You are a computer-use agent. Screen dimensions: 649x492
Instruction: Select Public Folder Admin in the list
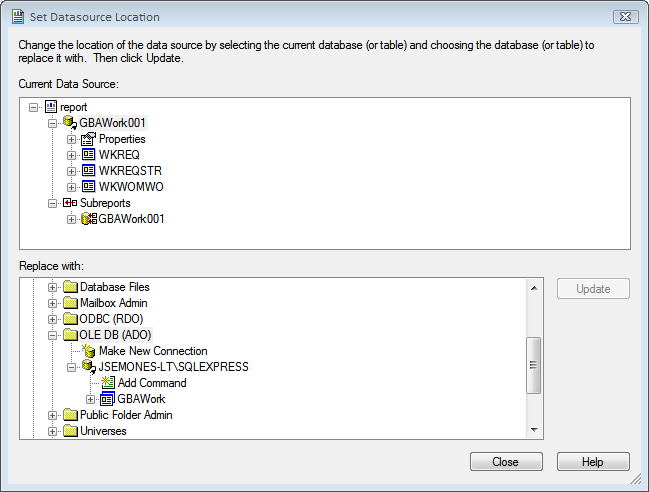(x=118, y=415)
